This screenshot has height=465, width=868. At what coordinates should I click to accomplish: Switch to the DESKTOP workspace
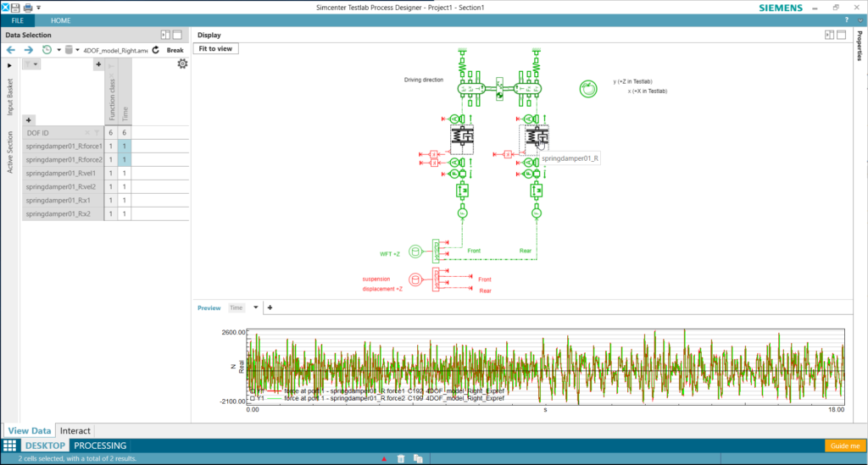pos(45,446)
